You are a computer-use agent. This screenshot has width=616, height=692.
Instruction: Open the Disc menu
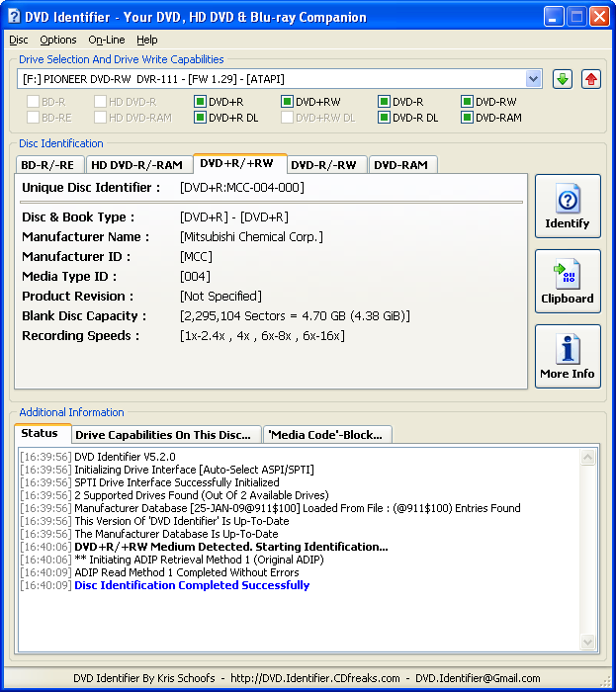(x=19, y=40)
